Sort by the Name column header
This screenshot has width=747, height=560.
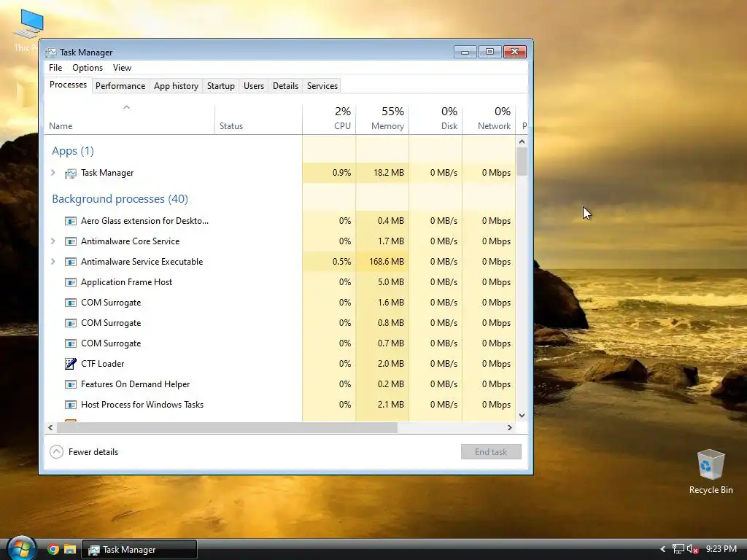point(130,119)
